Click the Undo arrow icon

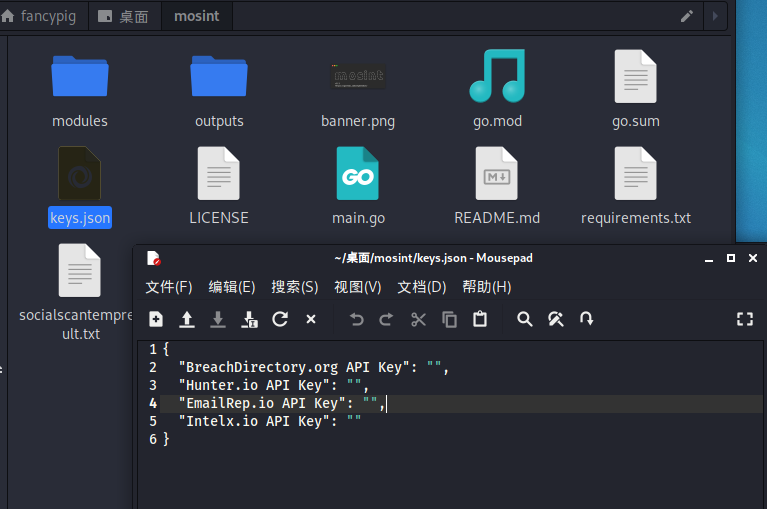coord(357,319)
